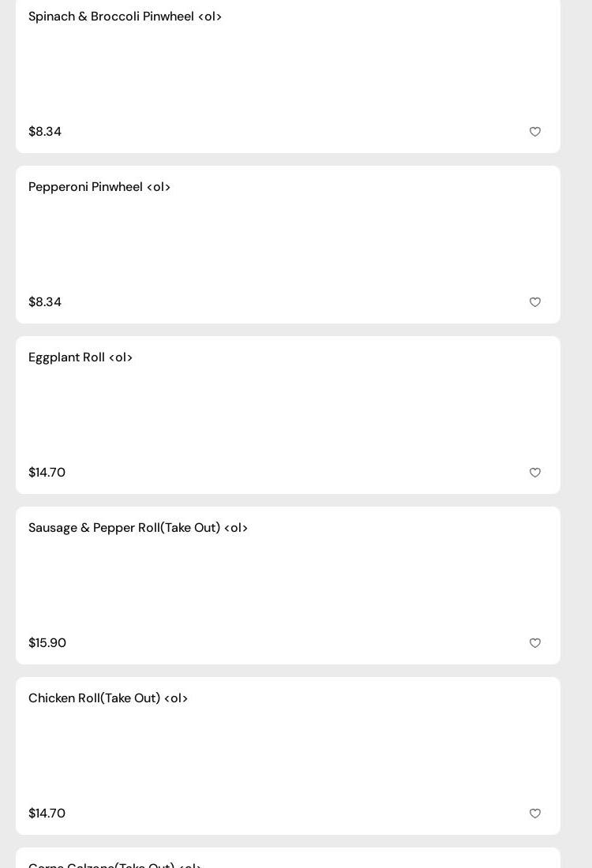
Task: Click the $8.34 price under Pepperoni Pinwheel
Action: [45, 302]
